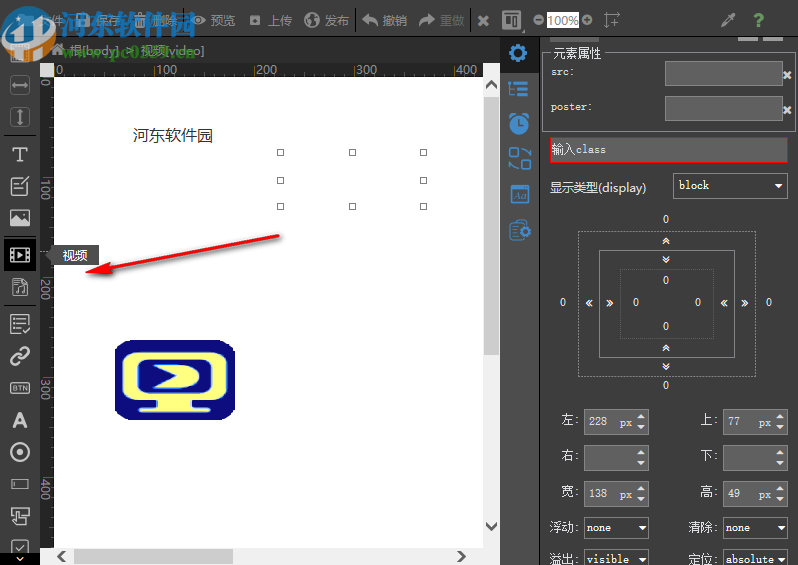This screenshot has width=798, height=565.
Task: Select the radio circle tool
Action: 20,452
